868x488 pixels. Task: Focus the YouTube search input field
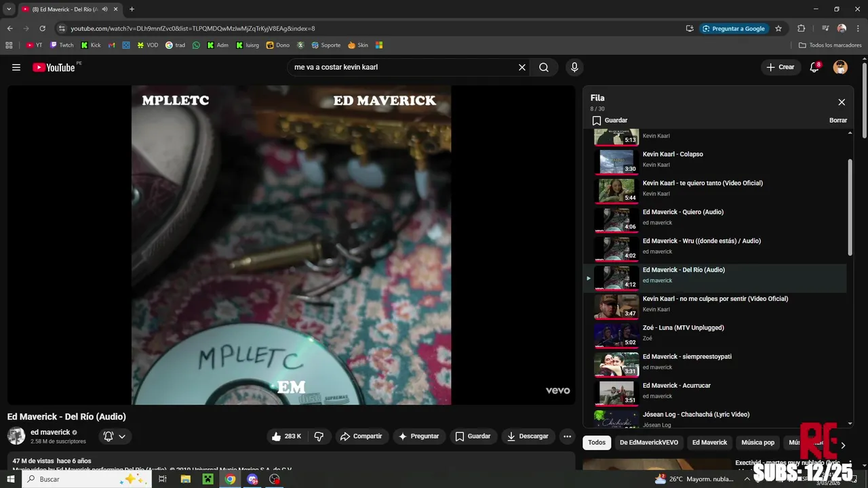(x=402, y=67)
